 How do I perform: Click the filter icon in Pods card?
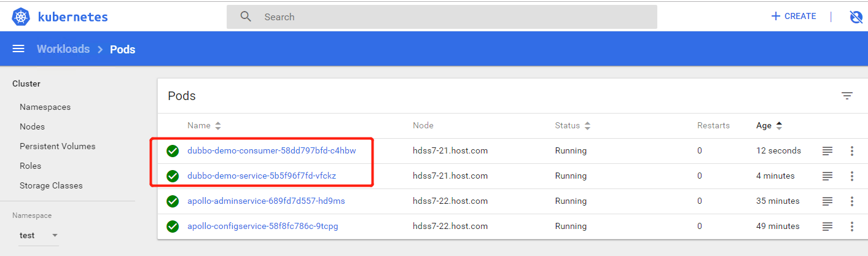point(846,96)
